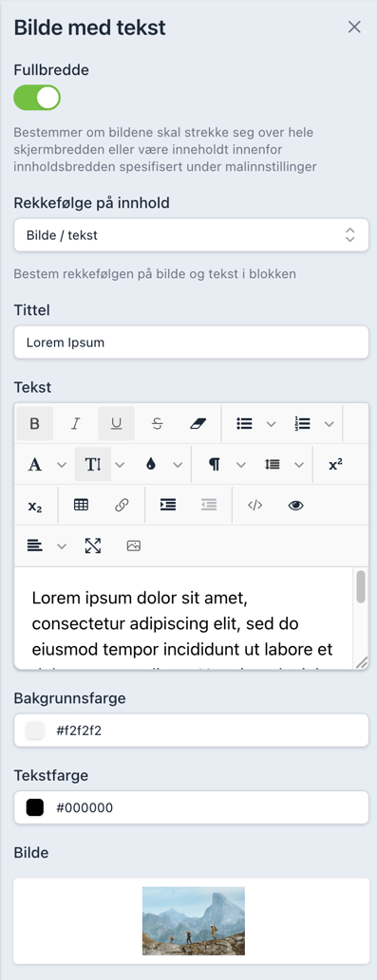Open code view of the text
This screenshot has width=377, height=980.
pyautogui.click(x=255, y=506)
